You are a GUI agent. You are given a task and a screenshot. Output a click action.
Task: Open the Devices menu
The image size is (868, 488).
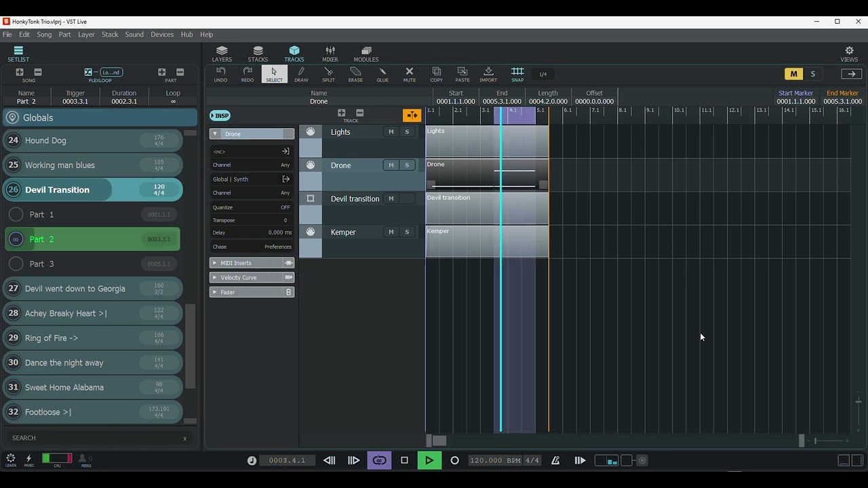162,35
